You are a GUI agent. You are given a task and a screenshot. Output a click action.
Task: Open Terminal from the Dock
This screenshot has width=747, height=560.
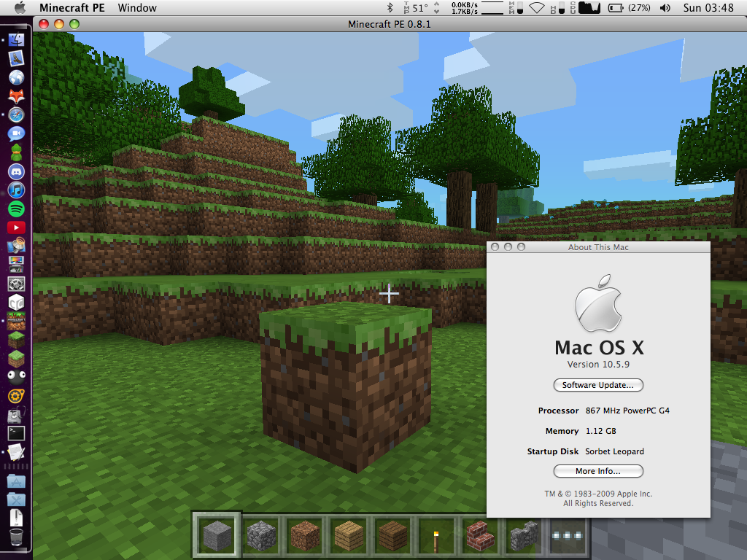click(x=16, y=433)
